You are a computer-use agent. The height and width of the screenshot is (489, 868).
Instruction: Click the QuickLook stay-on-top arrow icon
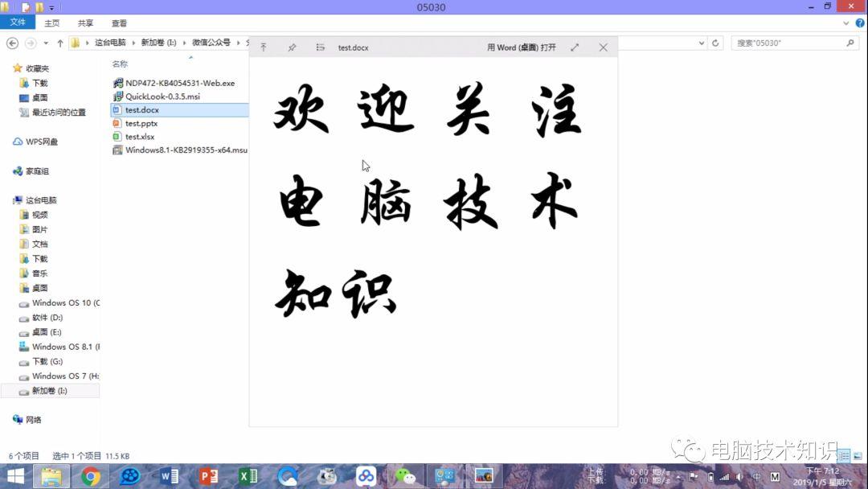click(x=264, y=47)
